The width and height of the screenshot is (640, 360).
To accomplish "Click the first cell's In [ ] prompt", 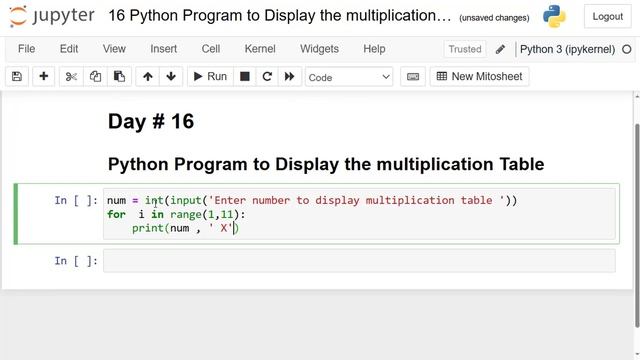I will (76, 200).
